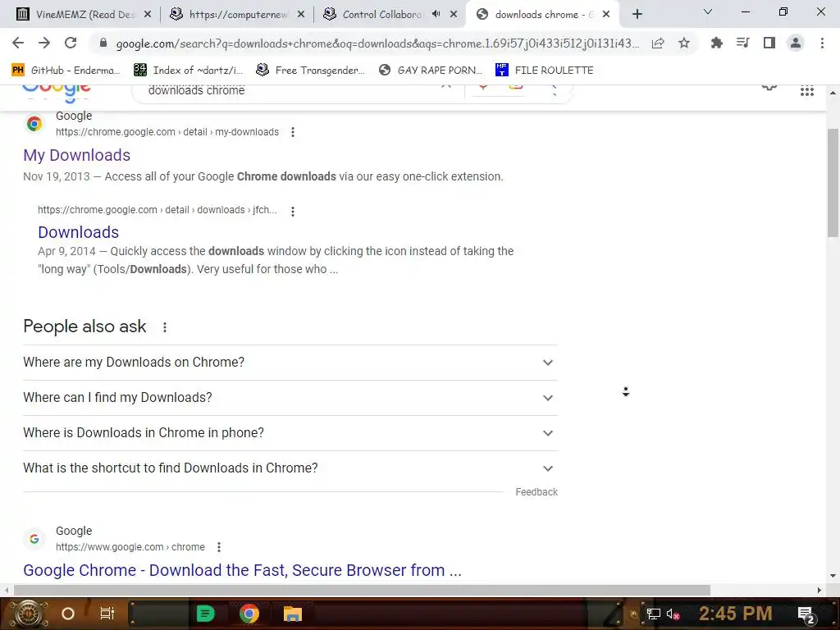Click the Feedback link
Viewport: 840px width, 630px height.
coord(536,492)
